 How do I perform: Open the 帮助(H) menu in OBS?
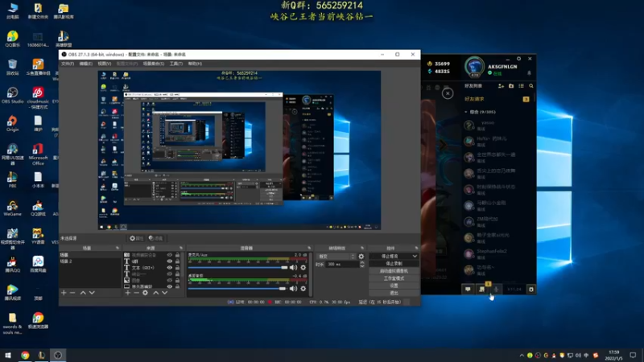click(195, 64)
